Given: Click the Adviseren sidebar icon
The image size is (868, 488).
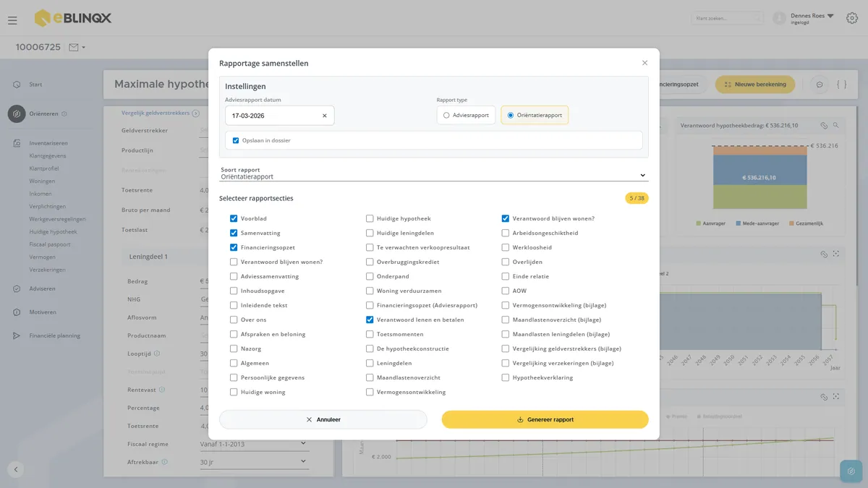Looking at the screenshot, I should (16, 288).
